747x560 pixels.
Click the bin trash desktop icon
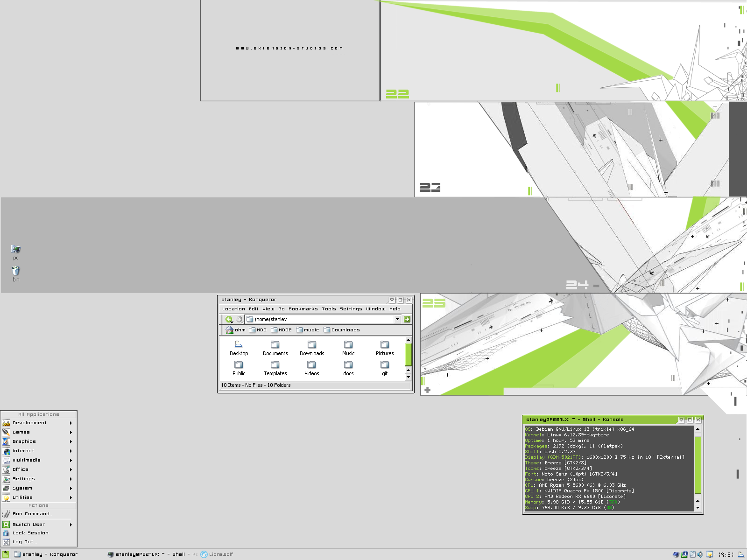[x=16, y=274]
